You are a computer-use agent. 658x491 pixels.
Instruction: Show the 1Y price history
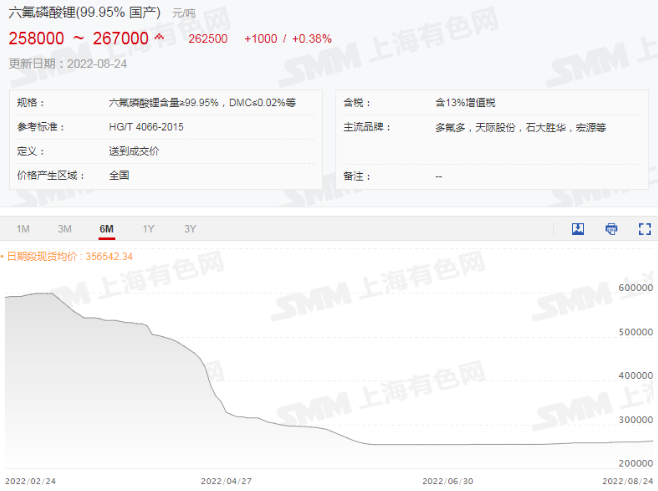point(149,229)
